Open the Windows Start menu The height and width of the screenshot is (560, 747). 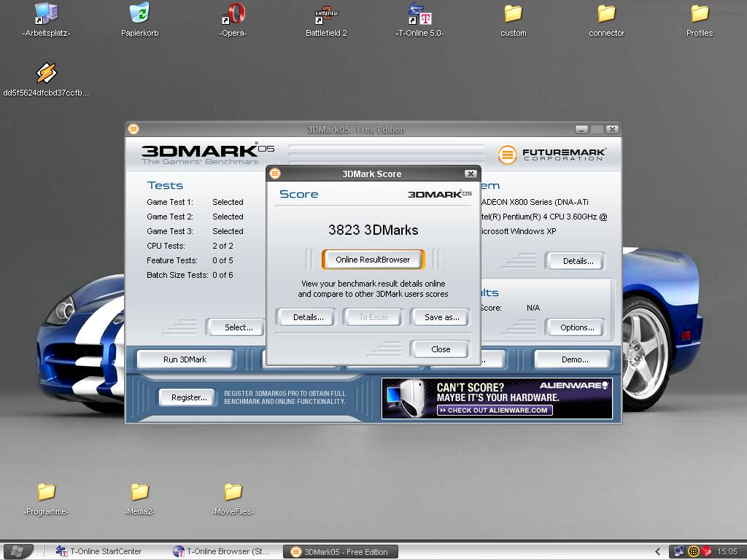17,551
